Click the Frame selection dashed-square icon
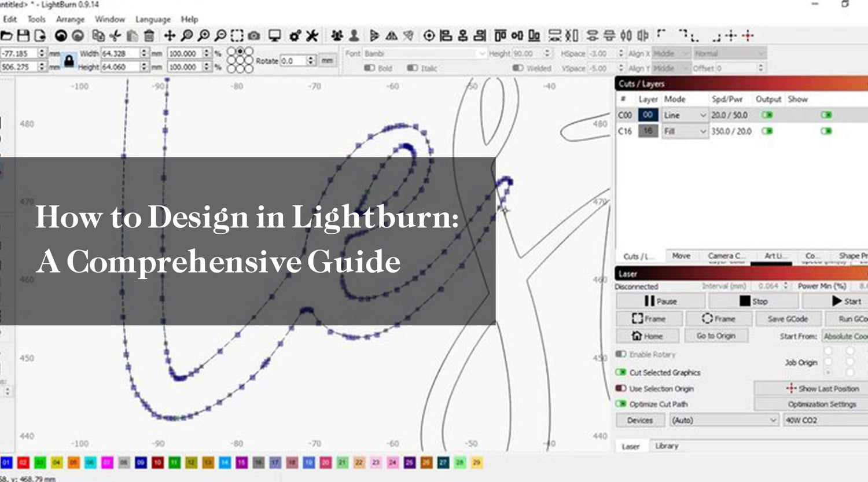The image size is (868, 482). tap(237, 36)
